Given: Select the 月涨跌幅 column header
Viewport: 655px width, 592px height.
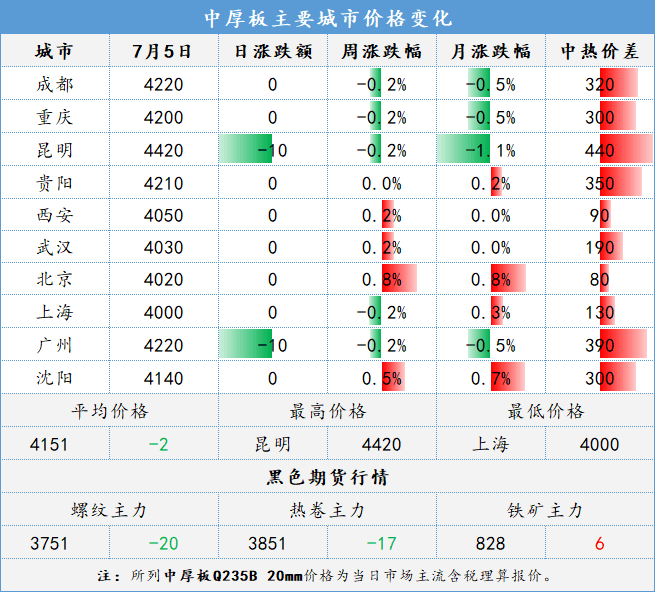Looking at the screenshot, I should click(491, 51).
